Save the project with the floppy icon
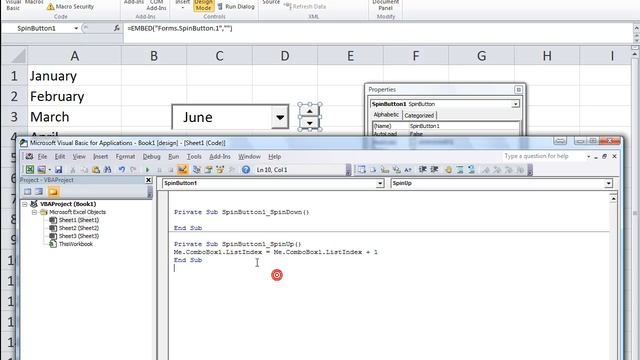The height and width of the screenshot is (360, 640). (59, 169)
